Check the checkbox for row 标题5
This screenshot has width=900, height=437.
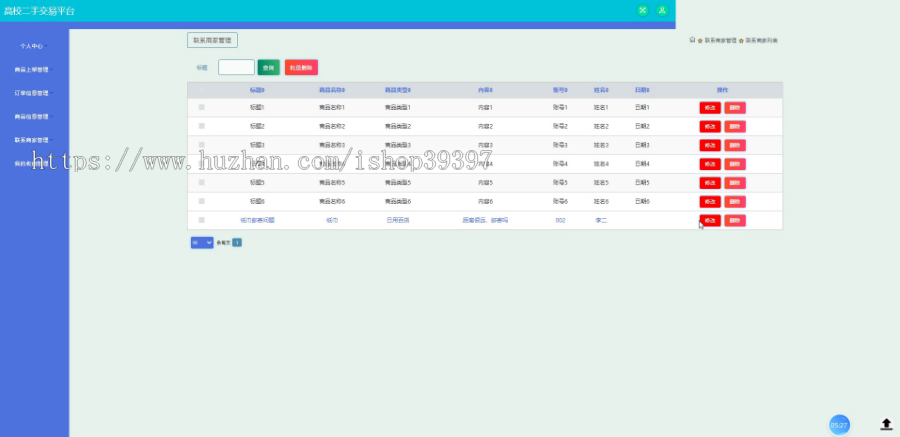(x=201, y=182)
